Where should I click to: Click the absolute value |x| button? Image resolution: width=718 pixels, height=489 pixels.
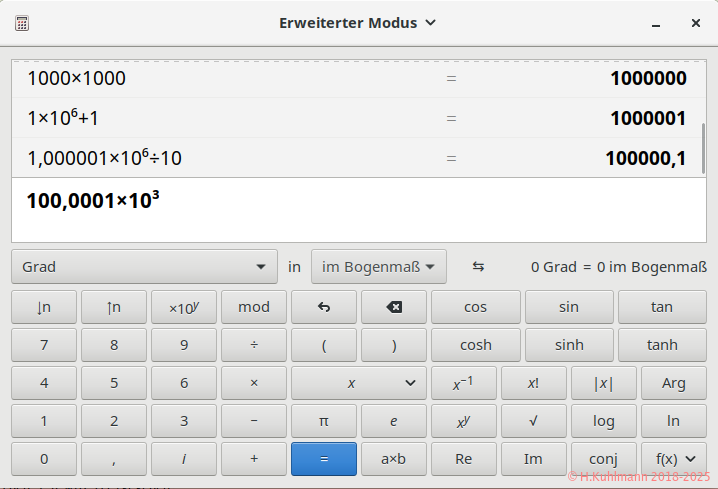click(x=604, y=383)
